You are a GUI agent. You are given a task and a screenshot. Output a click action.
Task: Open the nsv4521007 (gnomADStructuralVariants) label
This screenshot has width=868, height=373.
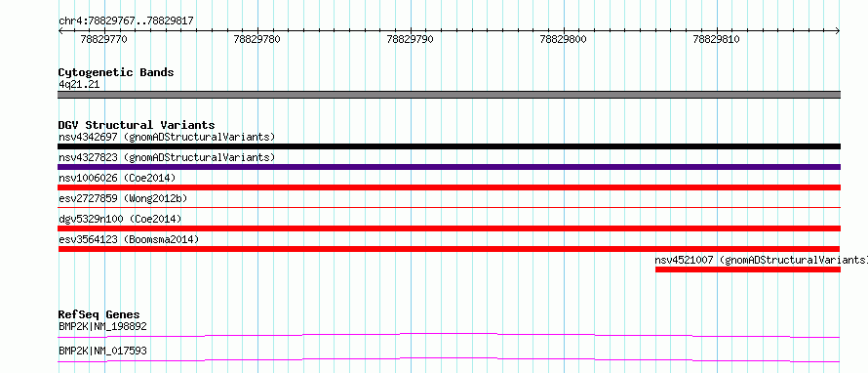761,260
